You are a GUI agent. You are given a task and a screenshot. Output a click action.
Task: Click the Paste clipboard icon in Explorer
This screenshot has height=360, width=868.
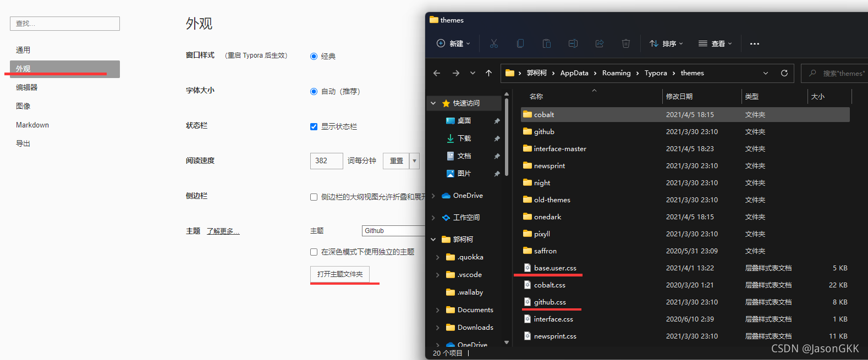pyautogui.click(x=547, y=43)
